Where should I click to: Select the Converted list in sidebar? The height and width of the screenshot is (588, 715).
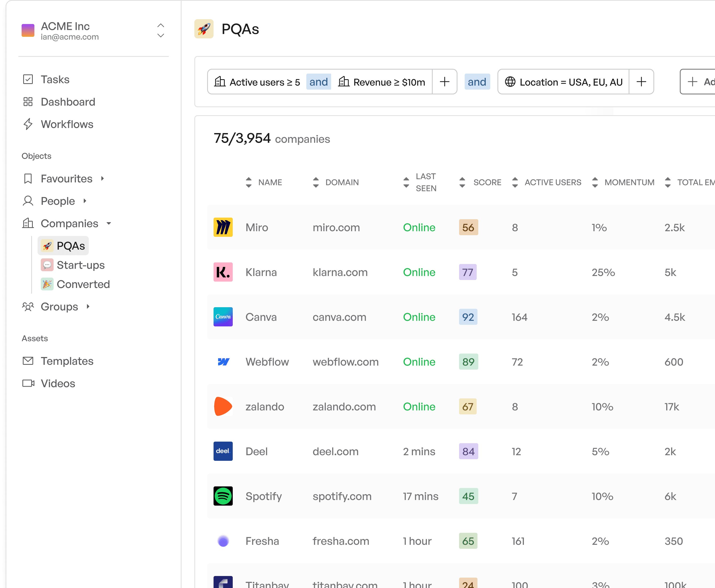83,285
